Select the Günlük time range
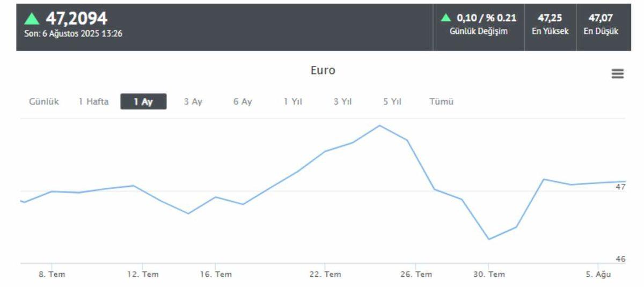 coord(44,101)
